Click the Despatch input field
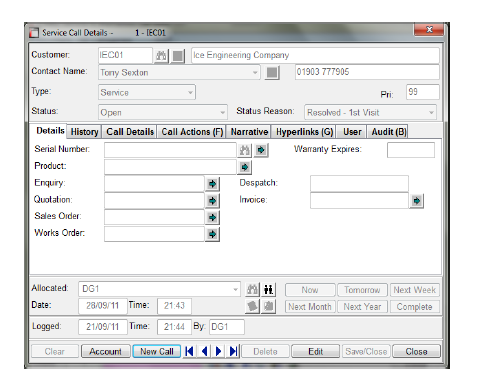477x391 pixels. coord(359,184)
